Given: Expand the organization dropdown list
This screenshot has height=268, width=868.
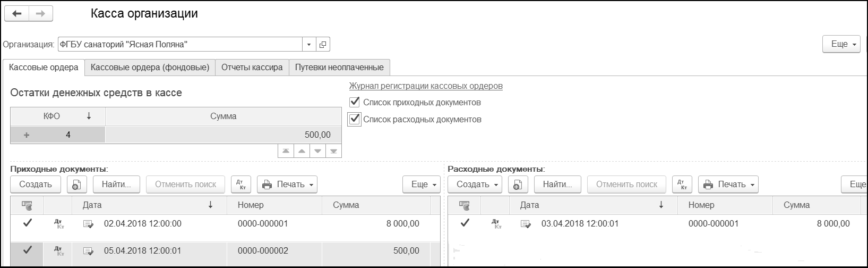Looking at the screenshot, I should coord(309,45).
